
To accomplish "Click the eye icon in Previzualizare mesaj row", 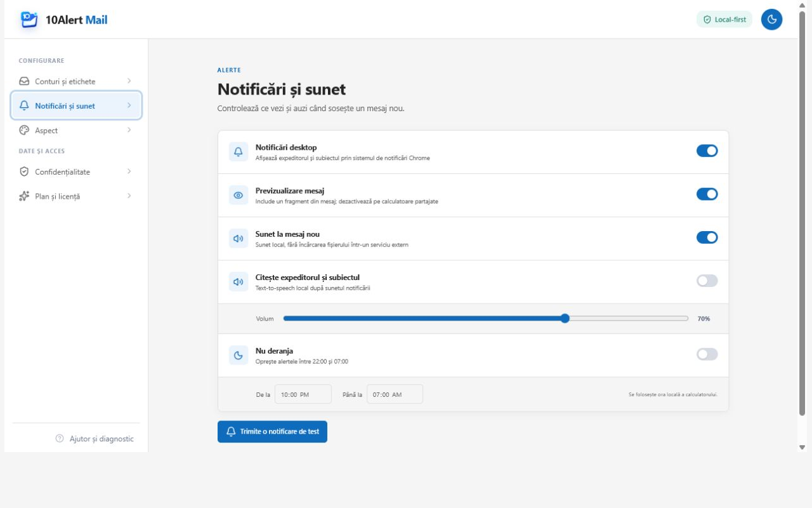I will tap(239, 195).
